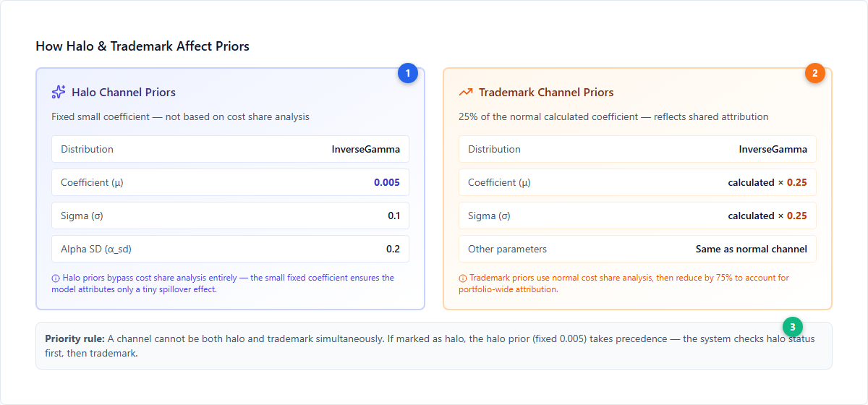Click the 'Trademark Channel Priors' title
Image resolution: width=868 pixels, height=405 pixels.
pos(546,92)
